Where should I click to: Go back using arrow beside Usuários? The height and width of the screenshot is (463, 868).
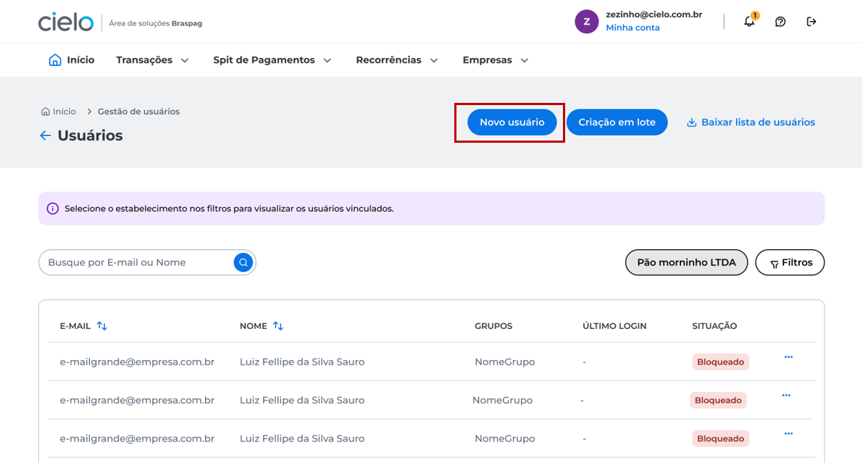point(46,135)
